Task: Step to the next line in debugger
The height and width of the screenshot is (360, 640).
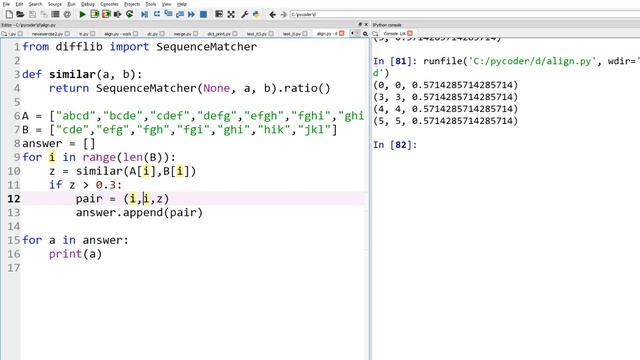Action: [157, 14]
